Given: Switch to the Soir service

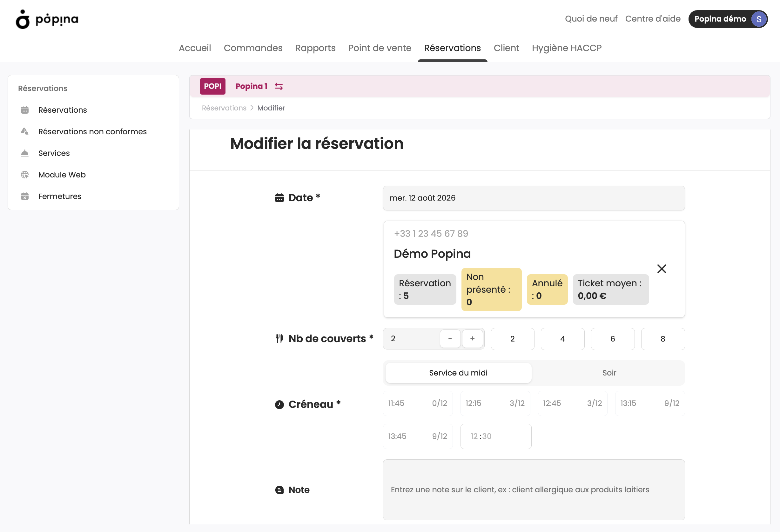Looking at the screenshot, I should [x=609, y=373].
